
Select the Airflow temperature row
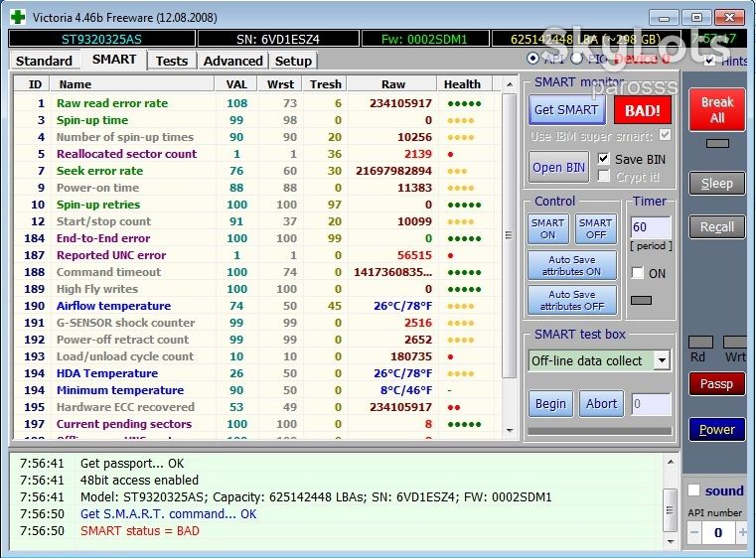(257, 306)
